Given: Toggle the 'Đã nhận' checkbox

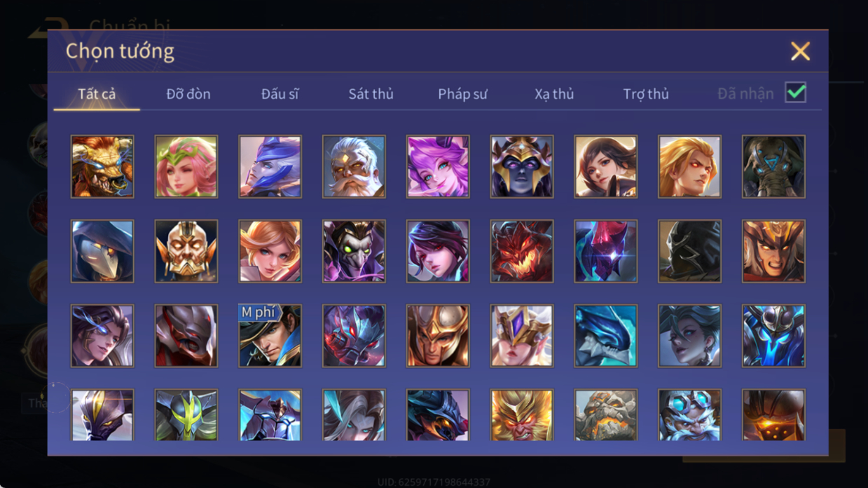Looking at the screenshot, I should coord(796,93).
